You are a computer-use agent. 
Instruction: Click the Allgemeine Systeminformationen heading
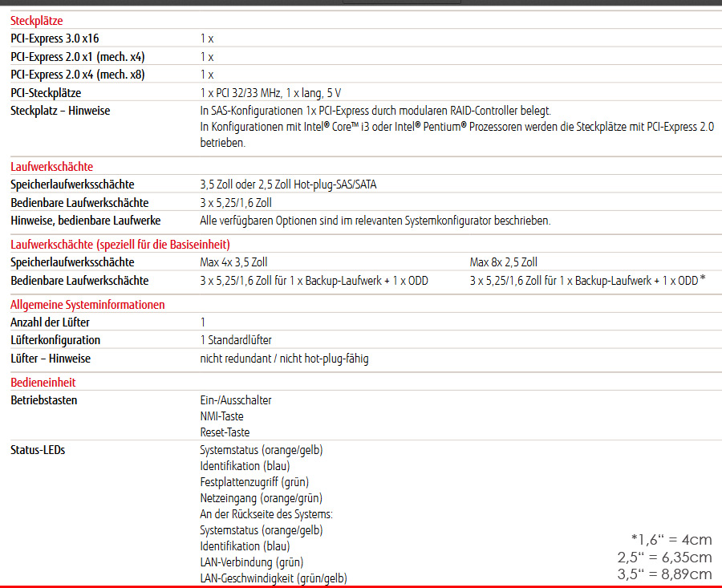[87, 305]
